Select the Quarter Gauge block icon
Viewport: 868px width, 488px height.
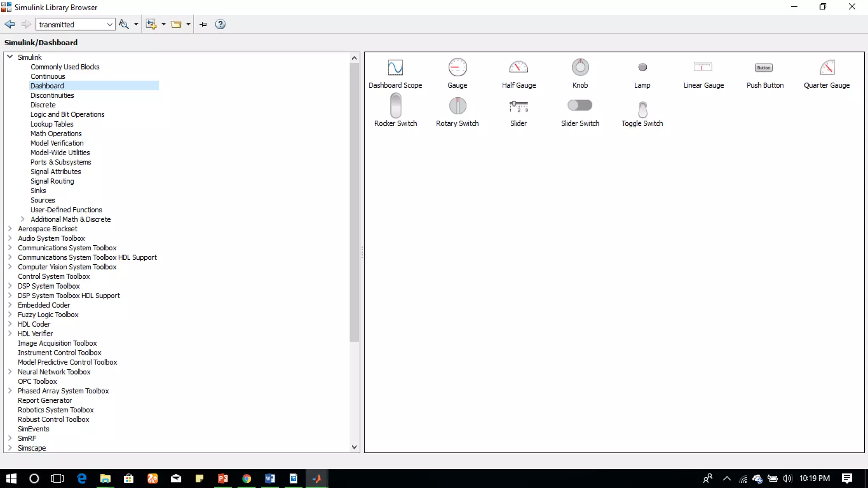827,67
